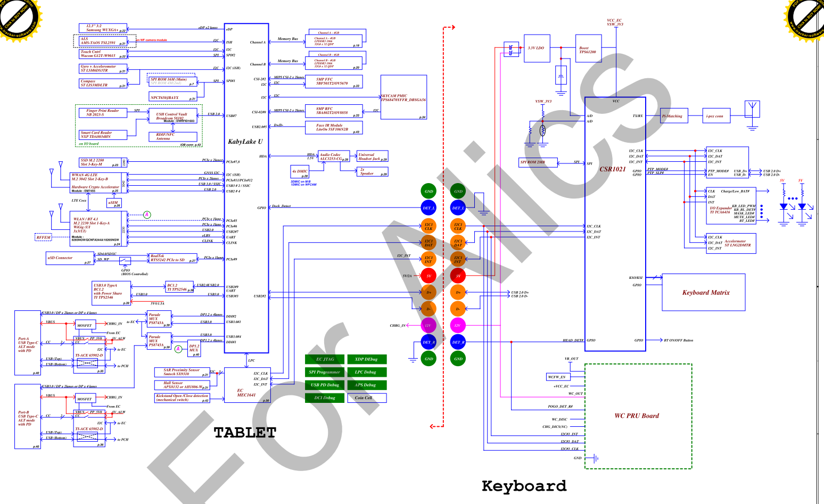Click the tablet-side red 5V pin circle
The height and width of the screenshot is (504, 824).
point(429,276)
